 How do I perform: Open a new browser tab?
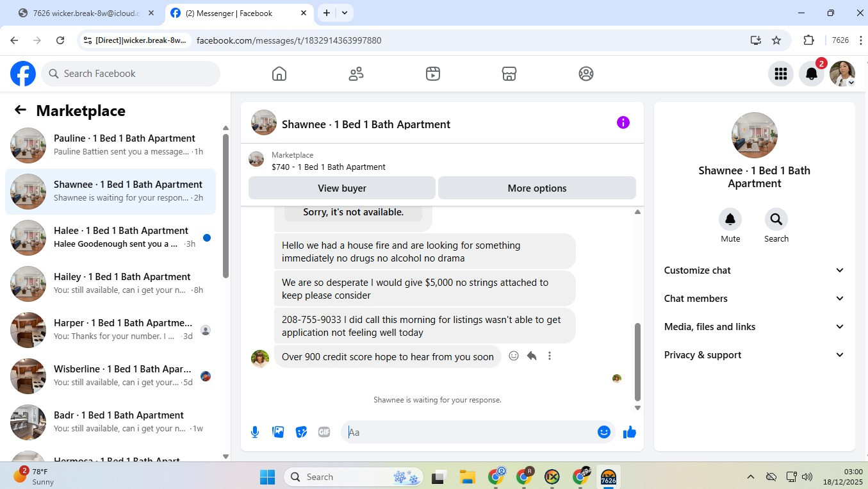click(327, 13)
